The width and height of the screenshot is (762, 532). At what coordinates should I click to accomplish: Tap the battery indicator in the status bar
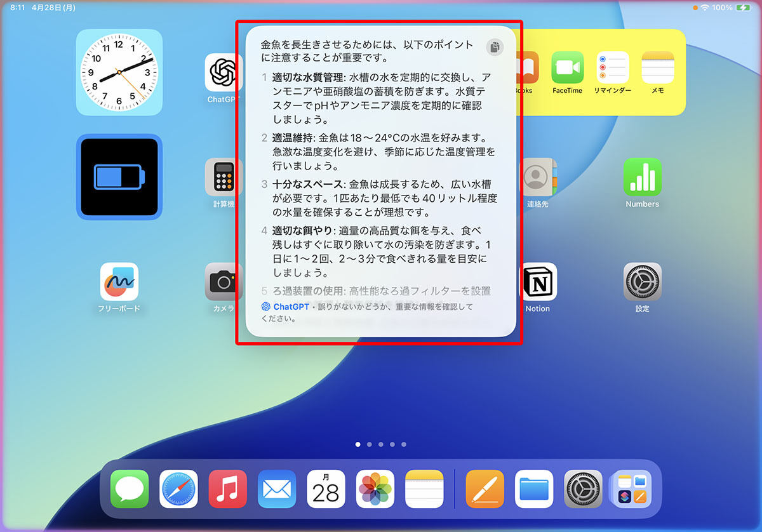point(742,8)
